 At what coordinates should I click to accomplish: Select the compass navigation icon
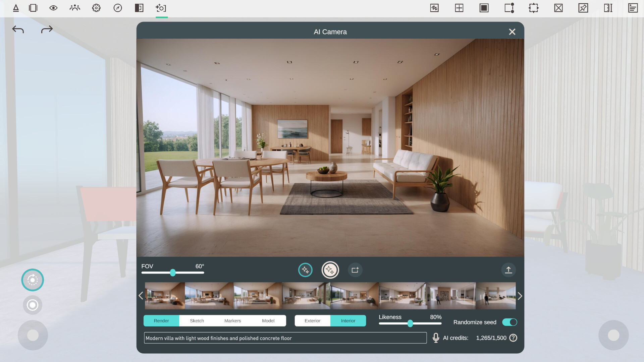tap(118, 8)
